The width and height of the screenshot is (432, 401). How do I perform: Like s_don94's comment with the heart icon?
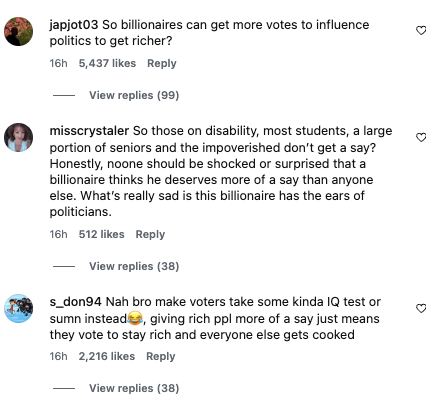[x=421, y=309]
